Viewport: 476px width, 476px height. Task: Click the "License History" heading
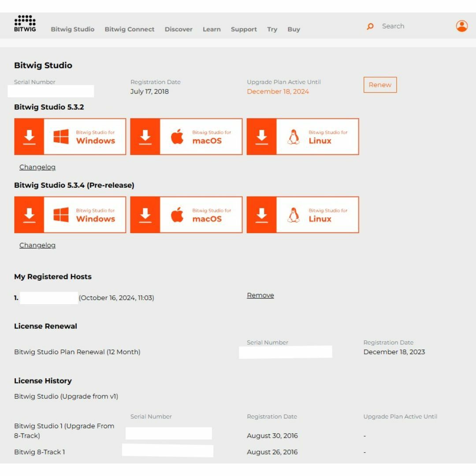point(43,381)
